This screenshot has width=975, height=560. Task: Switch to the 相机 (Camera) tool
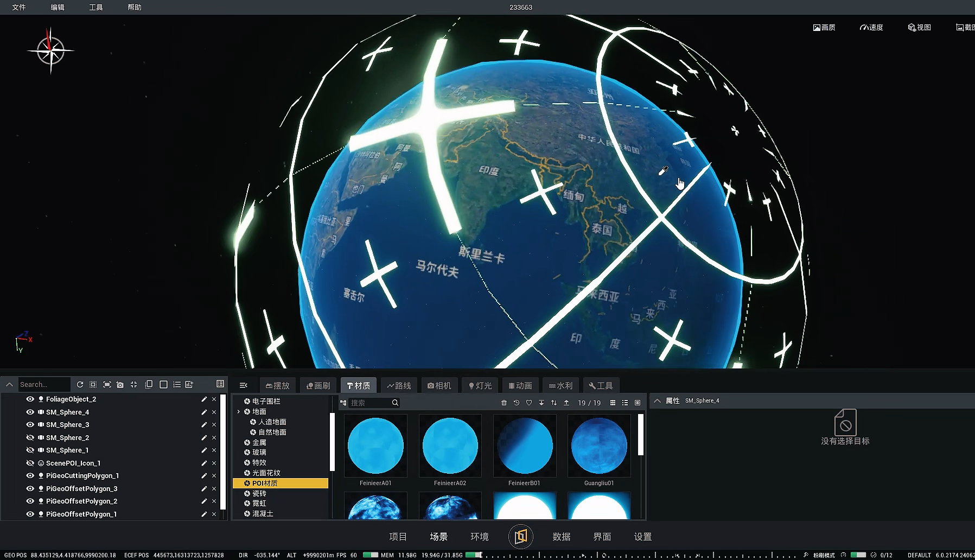point(440,385)
